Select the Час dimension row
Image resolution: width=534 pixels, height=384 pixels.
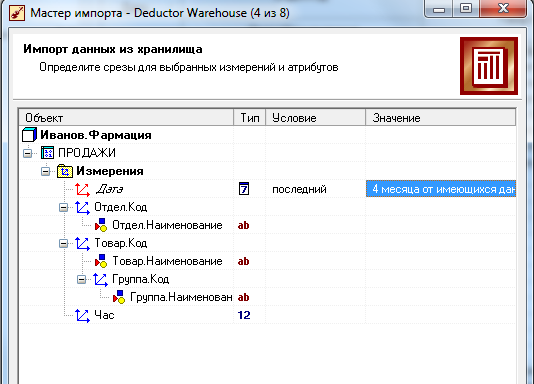coord(104,315)
